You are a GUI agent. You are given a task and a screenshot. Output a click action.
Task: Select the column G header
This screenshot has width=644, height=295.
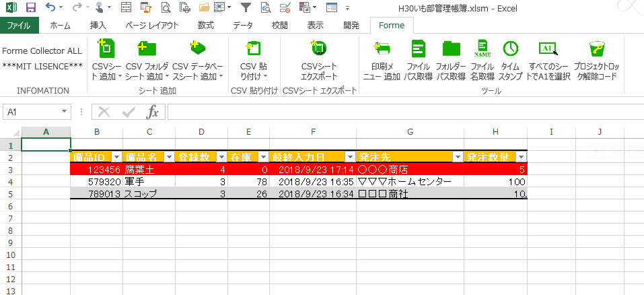click(x=410, y=131)
